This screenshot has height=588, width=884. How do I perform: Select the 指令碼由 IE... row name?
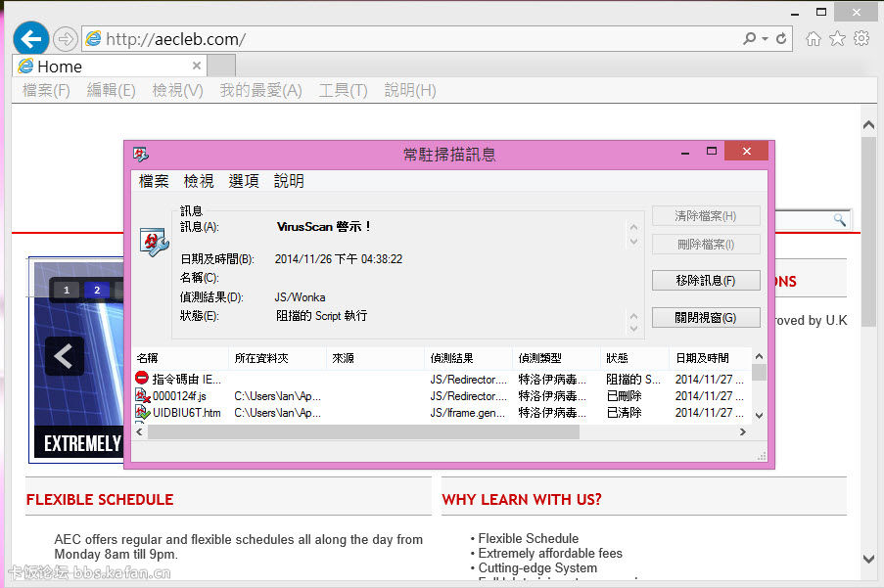click(187, 379)
